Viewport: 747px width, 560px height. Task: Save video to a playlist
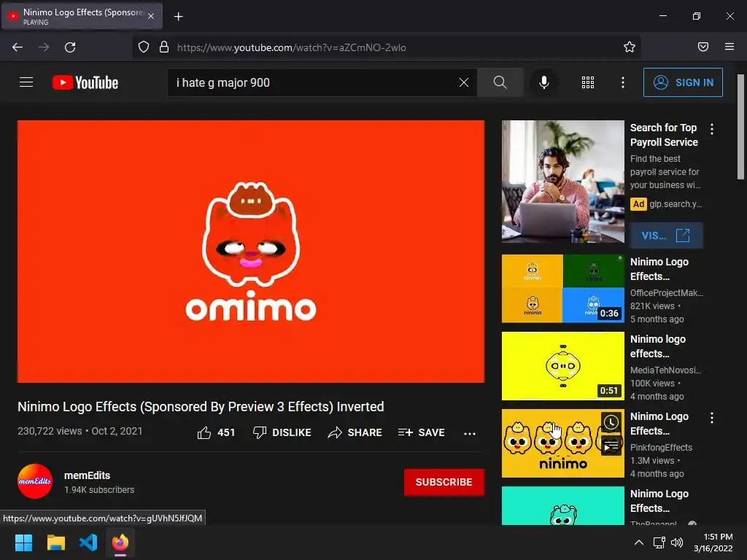pyautogui.click(x=421, y=432)
